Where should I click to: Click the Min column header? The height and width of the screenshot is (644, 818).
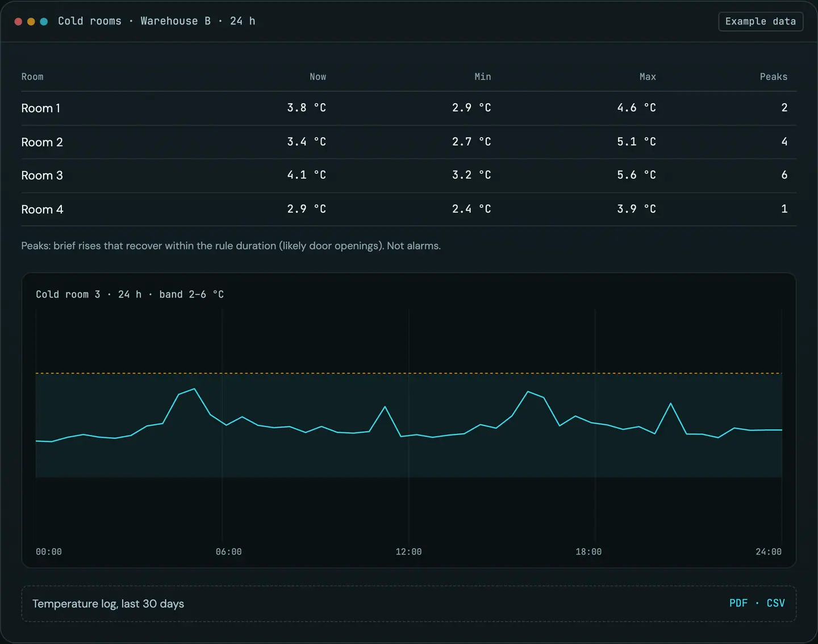pyautogui.click(x=483, y=77)
